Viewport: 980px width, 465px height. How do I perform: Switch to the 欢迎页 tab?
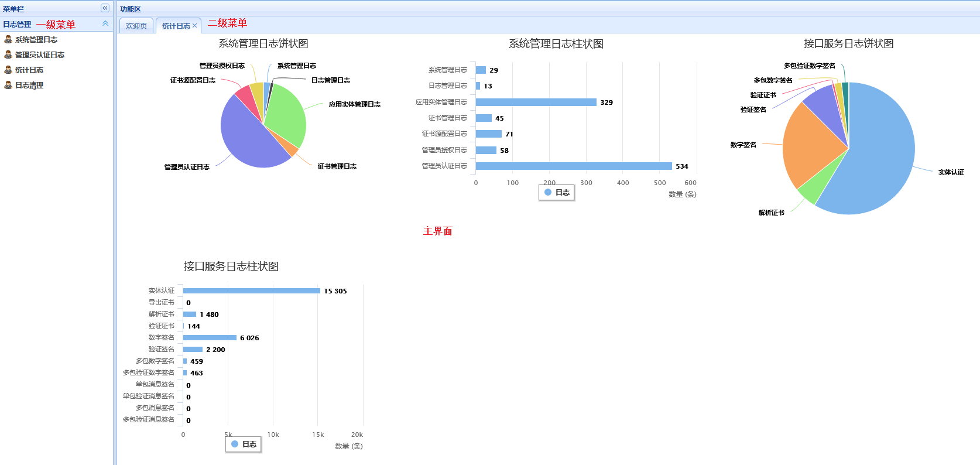tap(136, 26)
